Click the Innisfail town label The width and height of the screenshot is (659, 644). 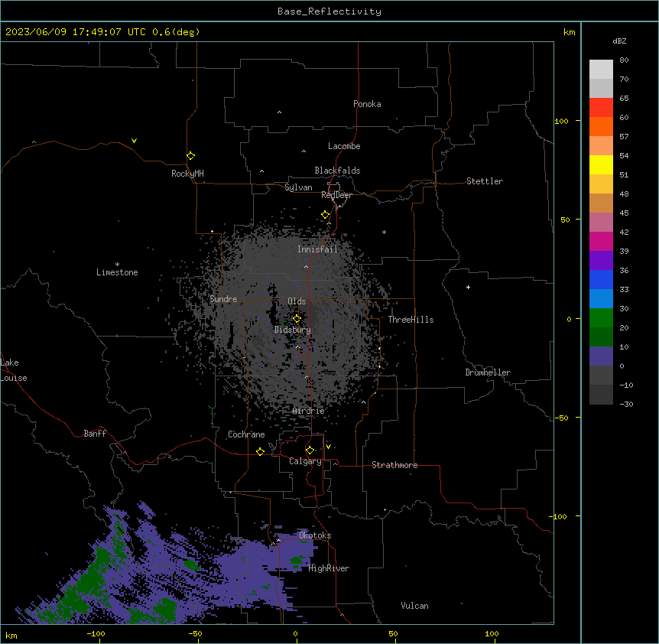coord(317,249)
